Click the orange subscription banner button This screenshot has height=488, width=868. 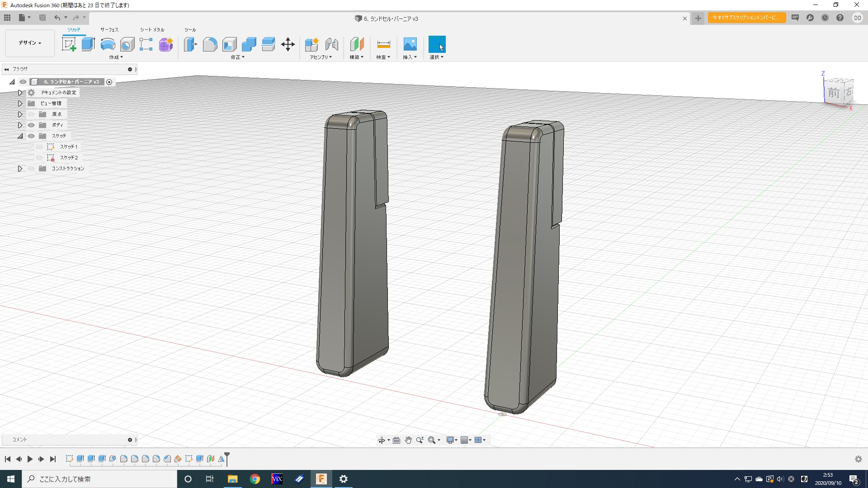(746, 18)
